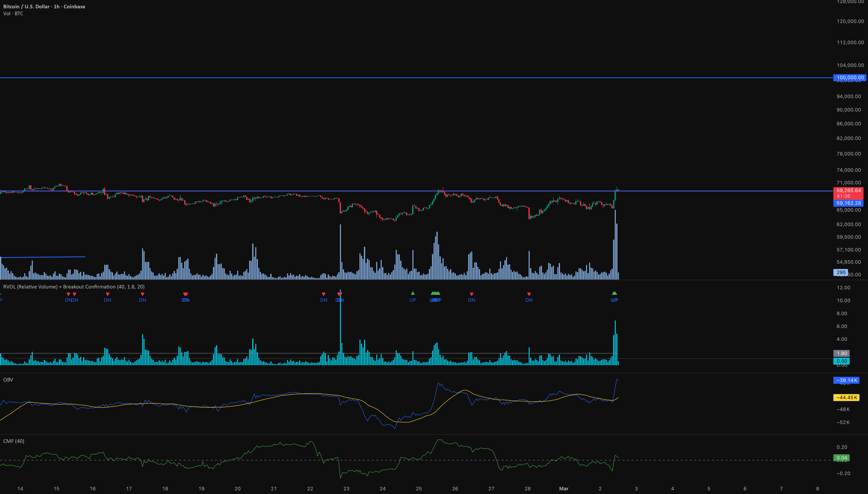Click the date 14 on the time axis
The height and width of the screenshot is (494, 868).
click(x=20, y=489)
